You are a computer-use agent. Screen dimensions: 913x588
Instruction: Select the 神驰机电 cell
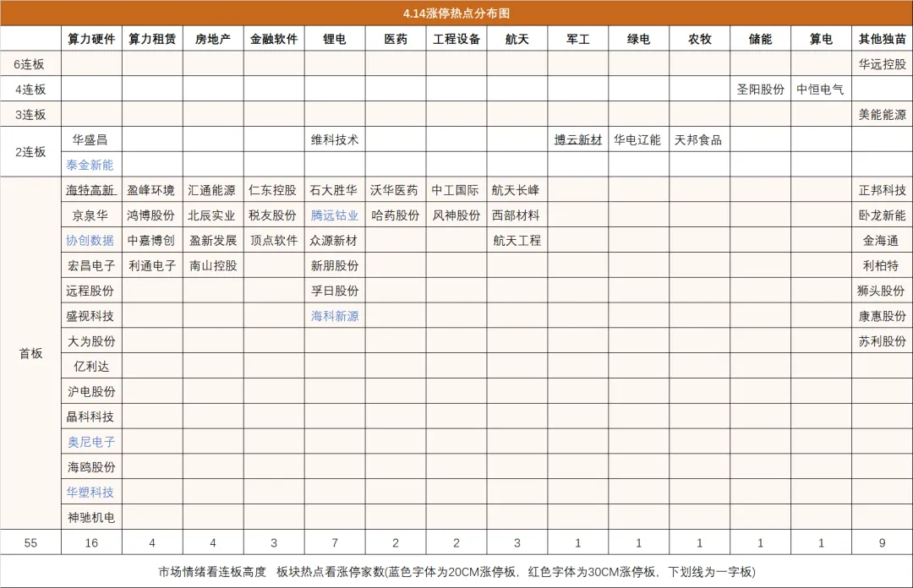point(91,517)
